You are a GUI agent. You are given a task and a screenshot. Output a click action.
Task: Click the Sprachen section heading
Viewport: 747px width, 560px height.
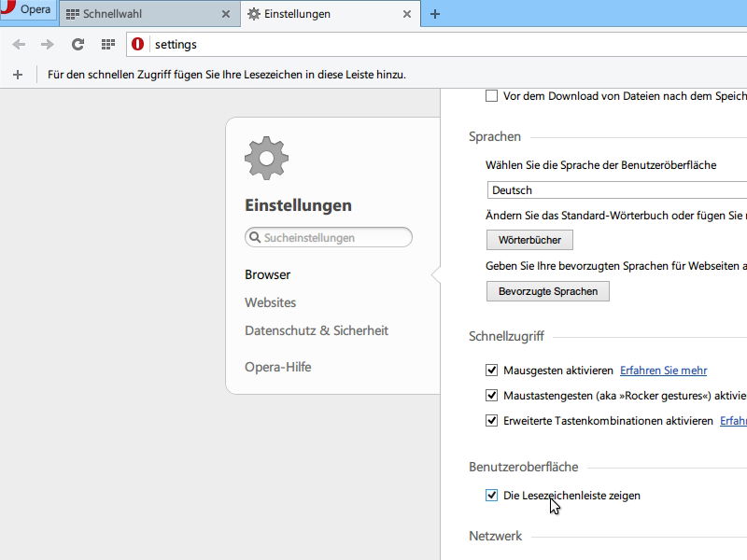(x=495, y=136)
